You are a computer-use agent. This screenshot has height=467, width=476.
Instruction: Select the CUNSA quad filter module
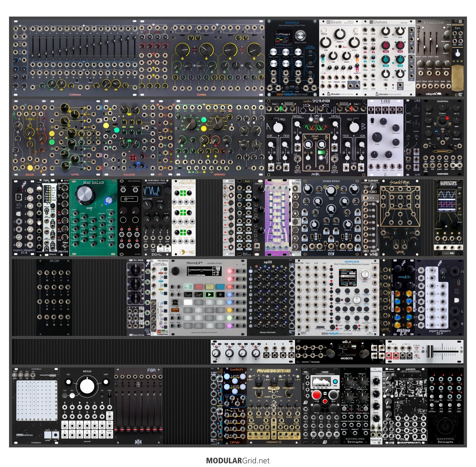202,58
